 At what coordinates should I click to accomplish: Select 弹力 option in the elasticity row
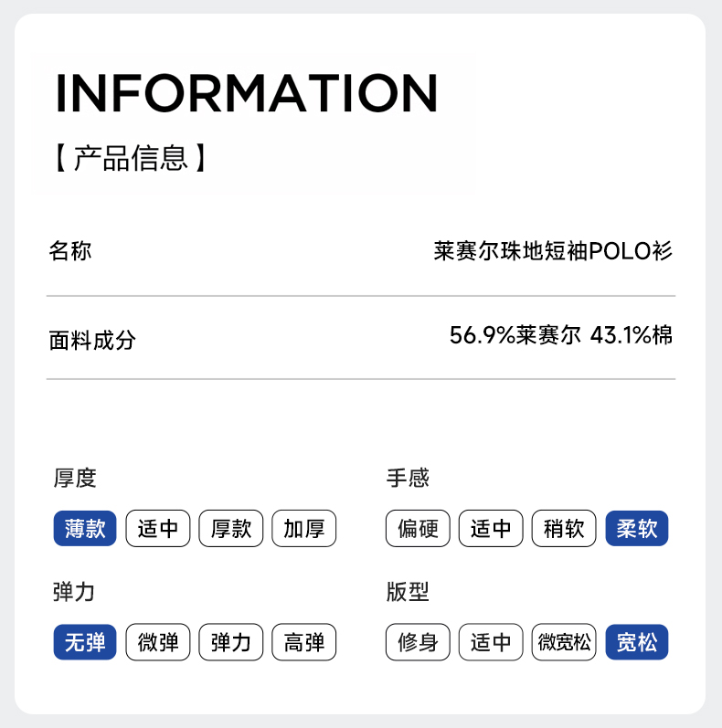tap(231, 643)
